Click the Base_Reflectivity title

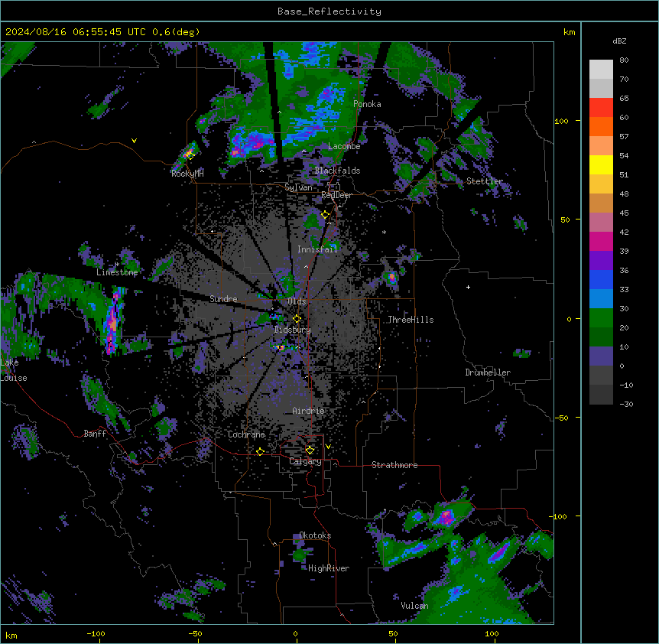329,11
